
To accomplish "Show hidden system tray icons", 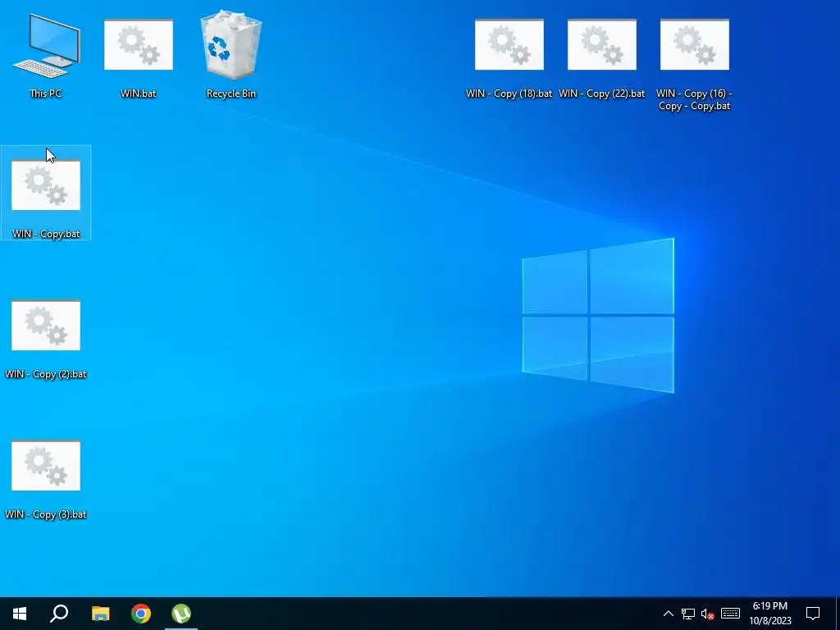I will (668, 614).
